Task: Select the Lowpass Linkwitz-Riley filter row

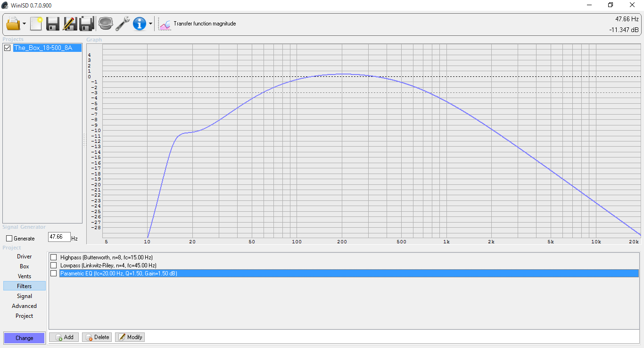Action: coord(348,265)
